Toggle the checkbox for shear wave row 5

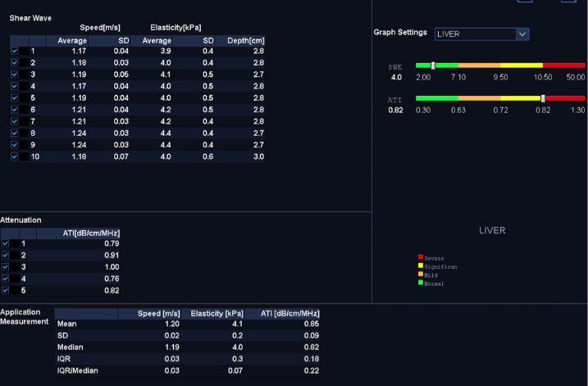click(14, 98)
